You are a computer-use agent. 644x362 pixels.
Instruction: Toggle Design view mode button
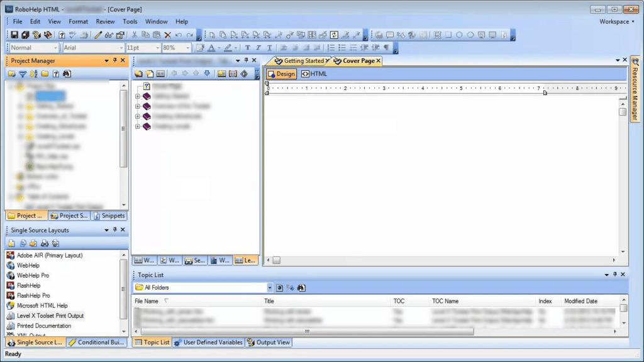pyautogui.click(x=280, y=74)
